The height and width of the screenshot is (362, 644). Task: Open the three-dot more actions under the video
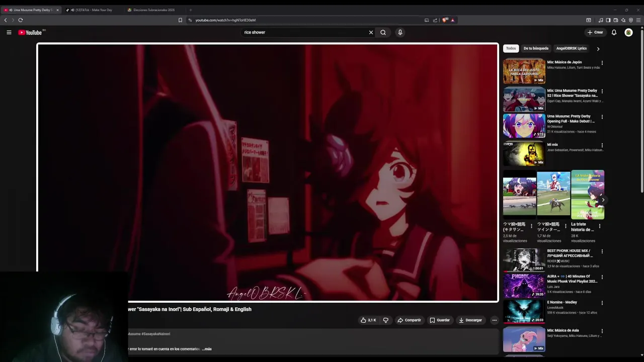point(494,320)
